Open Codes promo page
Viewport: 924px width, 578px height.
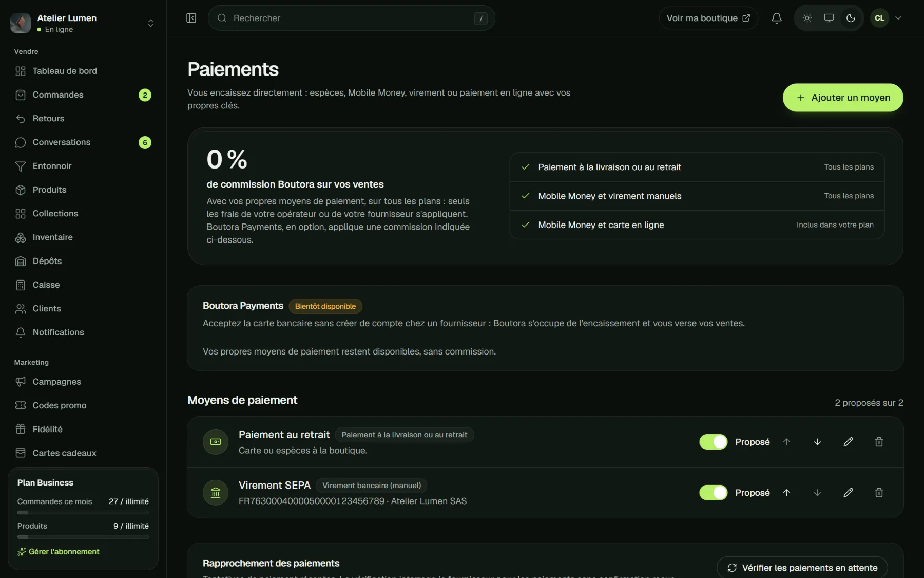click(x=83, y=405)
